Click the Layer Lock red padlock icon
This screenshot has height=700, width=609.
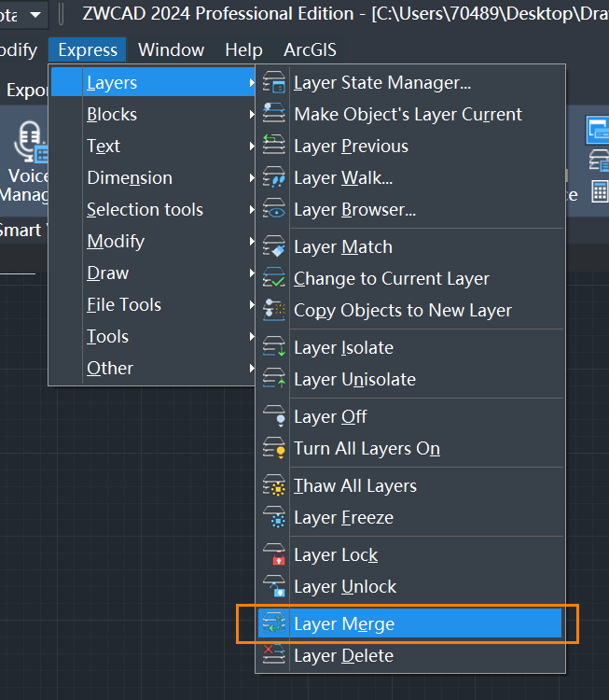point(273,555)
